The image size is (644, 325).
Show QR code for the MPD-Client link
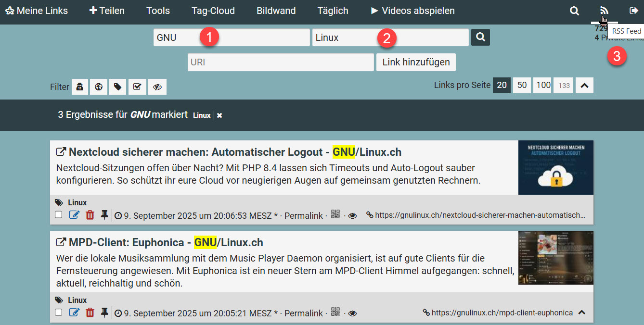(x=335, y=312)
